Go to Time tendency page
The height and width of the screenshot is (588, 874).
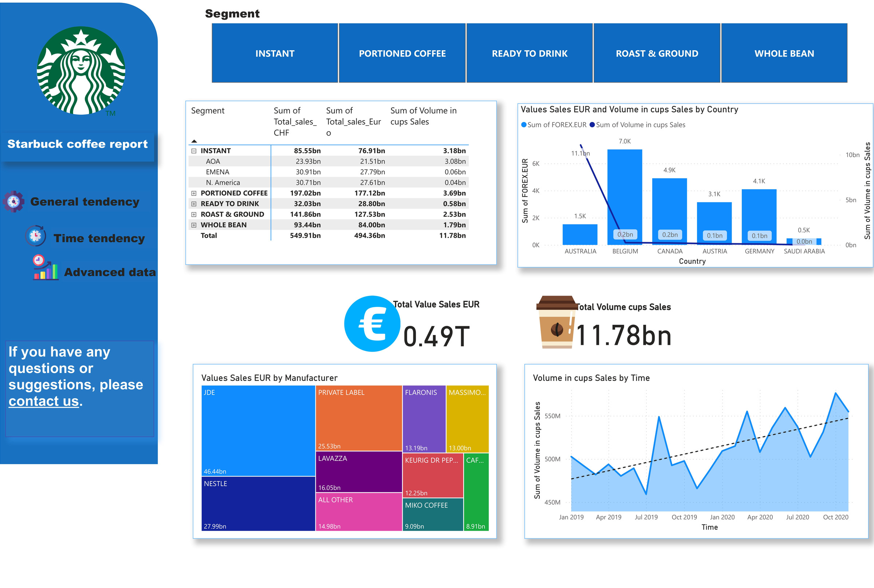pyautogui.click(x=99, y=238)
